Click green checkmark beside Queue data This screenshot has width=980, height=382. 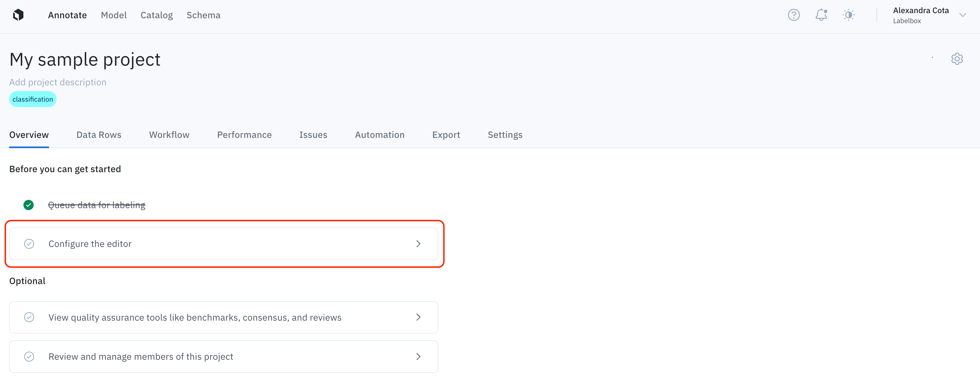pos(29,205)
